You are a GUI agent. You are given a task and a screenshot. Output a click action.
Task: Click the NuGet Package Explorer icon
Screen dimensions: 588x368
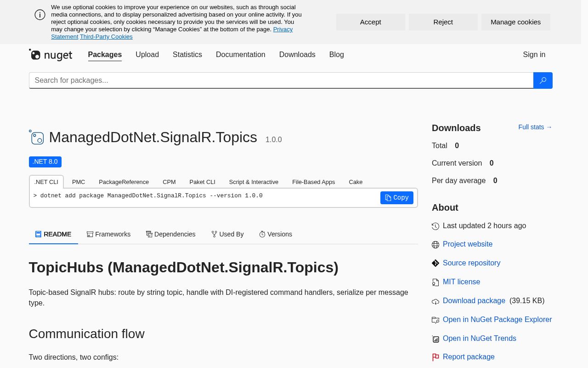[435, 320]
